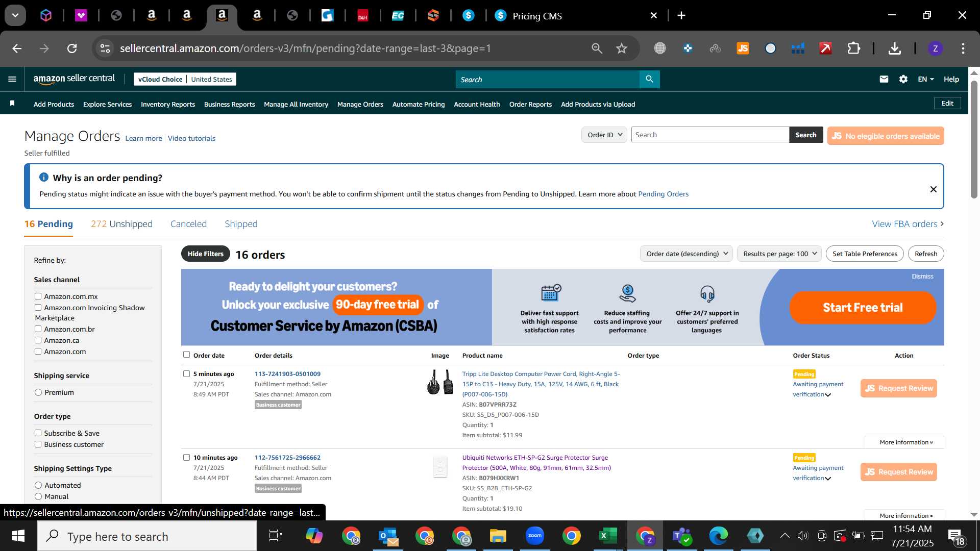Open File Explorer from the taskbar
The width and height of the screenshot is (980, 551).
point(498,536)
